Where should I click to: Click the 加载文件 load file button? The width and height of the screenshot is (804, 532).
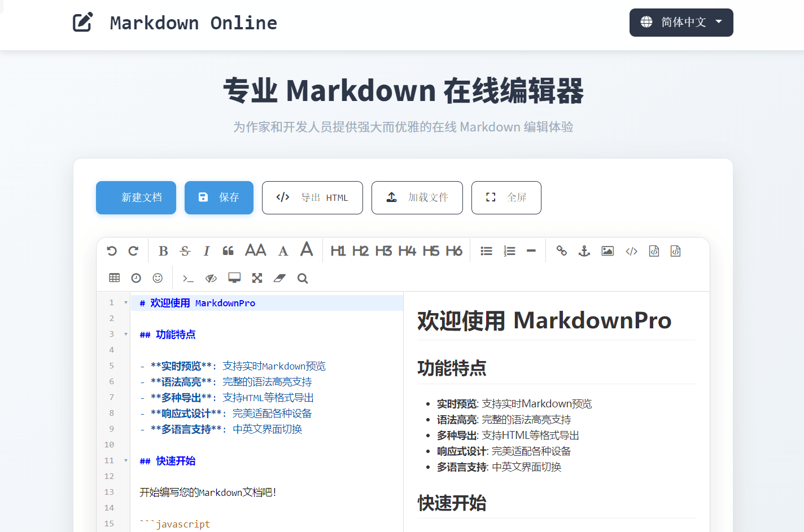coord(417,197)
